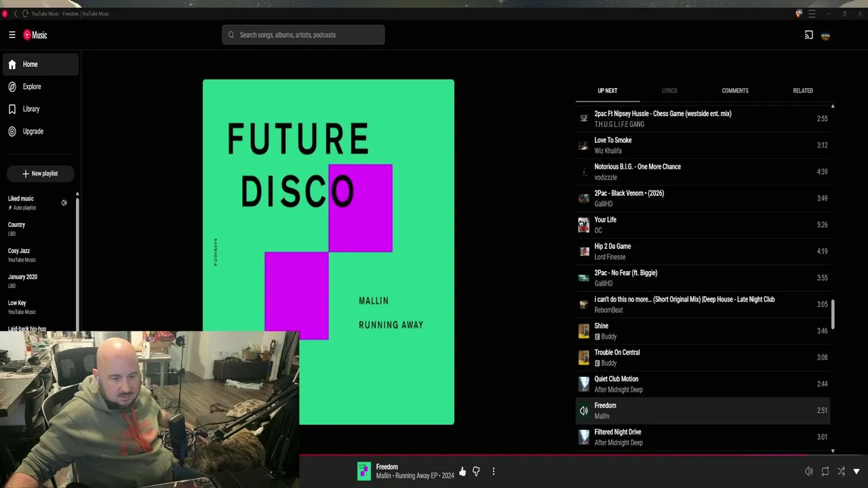This screenshot has width=868, height=488.
Task: Click the Brave shield icon in title bar
Action: pyautogui.click(x=799, y=14)
